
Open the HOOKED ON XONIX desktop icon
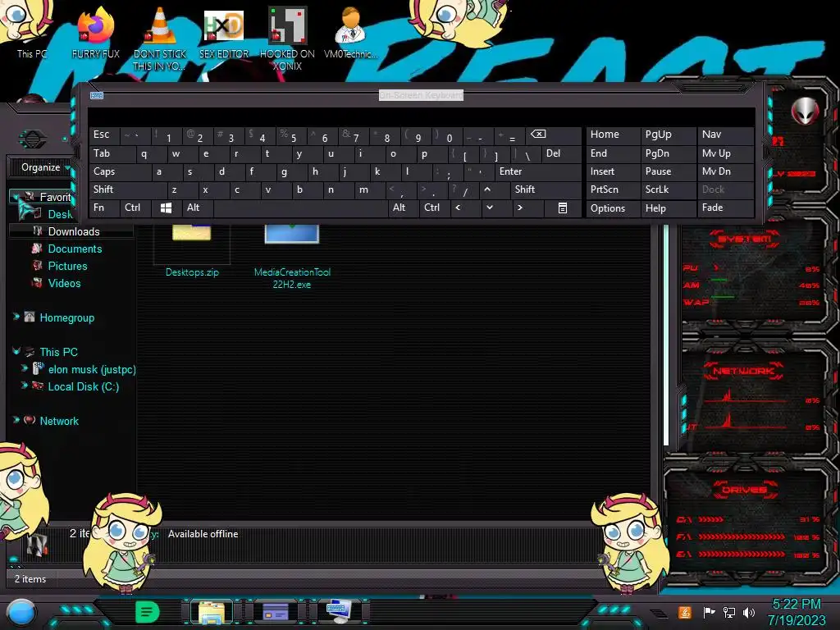pyautogui.click(x=287, y=39)
